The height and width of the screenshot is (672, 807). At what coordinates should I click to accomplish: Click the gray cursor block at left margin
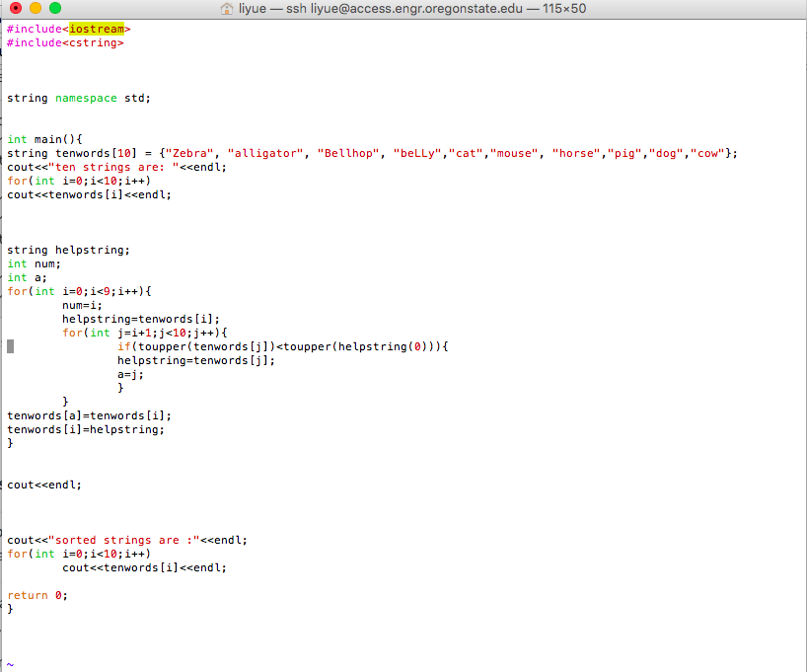pos(10,346)
